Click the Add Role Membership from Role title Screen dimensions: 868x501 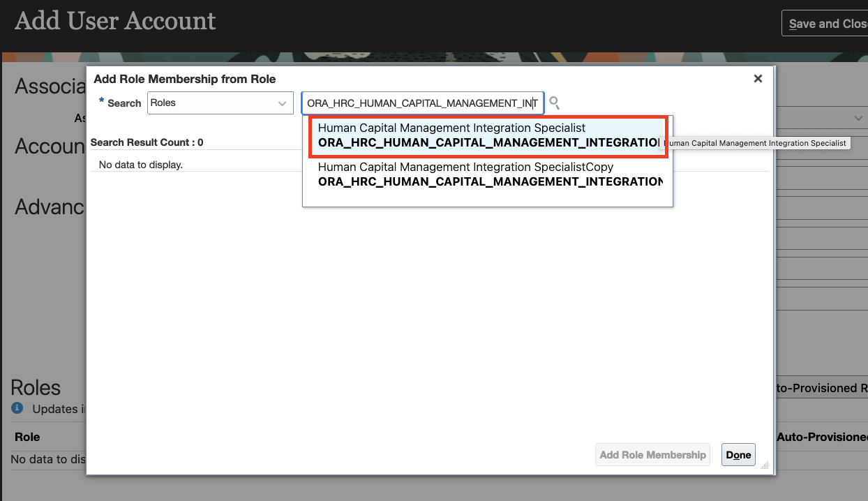pos(186,79)
